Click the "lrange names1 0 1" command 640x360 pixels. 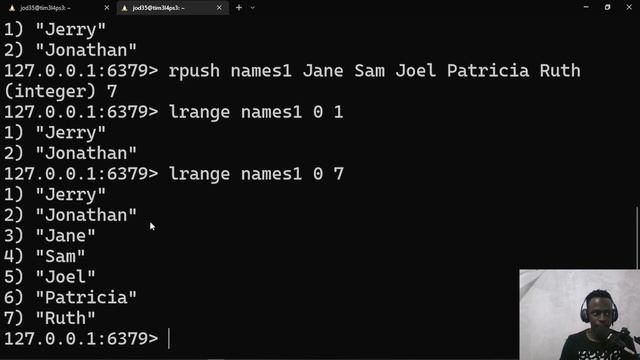coord(256,112)
